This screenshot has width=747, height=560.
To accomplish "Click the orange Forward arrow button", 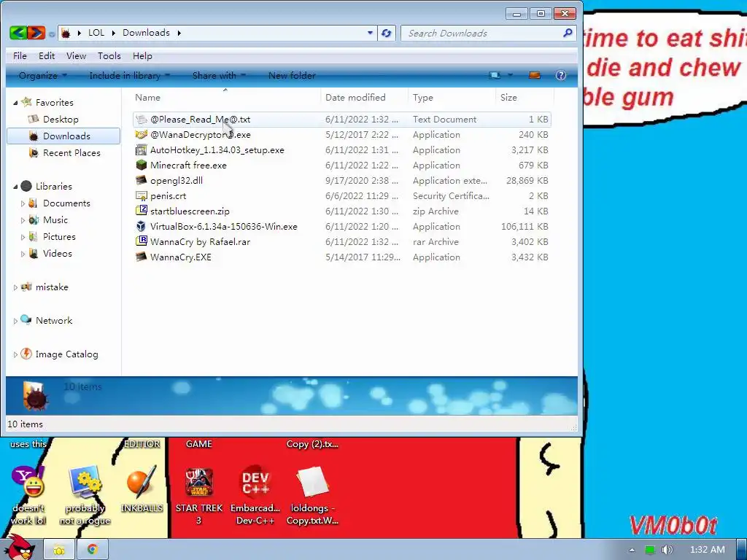I will click(36, 33).
